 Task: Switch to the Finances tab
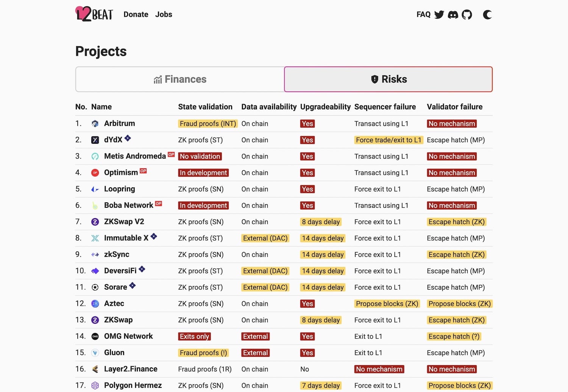tap(180, 79)
